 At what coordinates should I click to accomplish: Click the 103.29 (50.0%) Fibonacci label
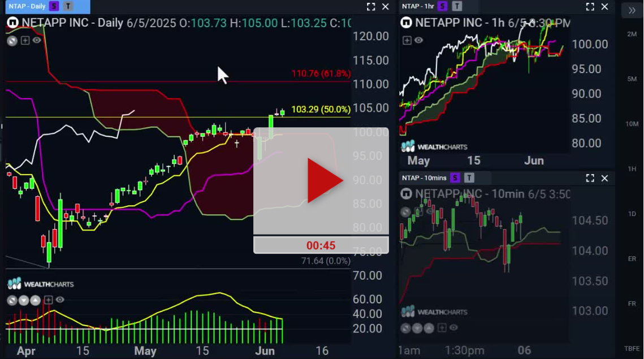pos(321,109)
